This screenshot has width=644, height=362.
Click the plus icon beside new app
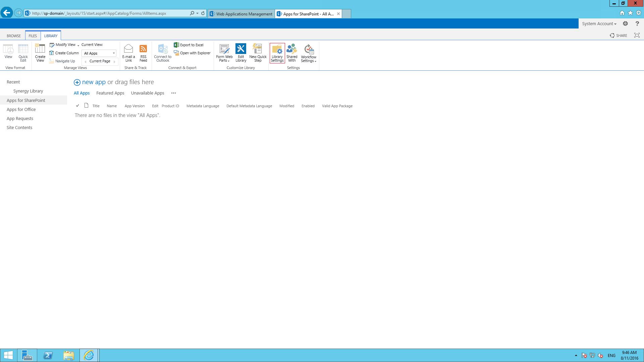click(77, 82)
